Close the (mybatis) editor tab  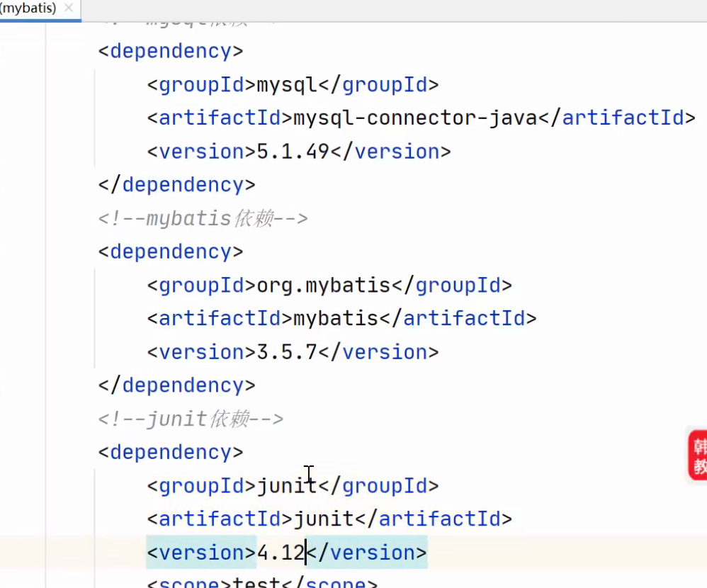[x=69, y=8]
